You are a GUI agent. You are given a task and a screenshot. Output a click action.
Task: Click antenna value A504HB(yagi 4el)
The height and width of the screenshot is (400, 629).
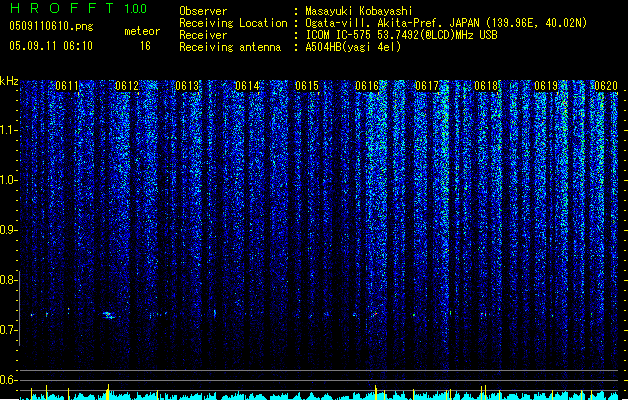(353, 47)
